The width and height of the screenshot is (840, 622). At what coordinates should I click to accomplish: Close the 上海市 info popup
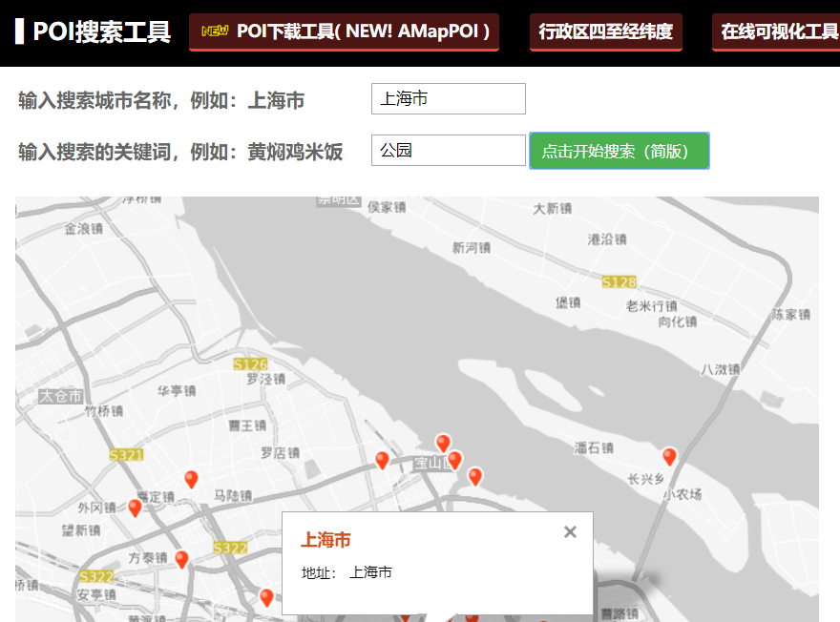pos(570,532)
